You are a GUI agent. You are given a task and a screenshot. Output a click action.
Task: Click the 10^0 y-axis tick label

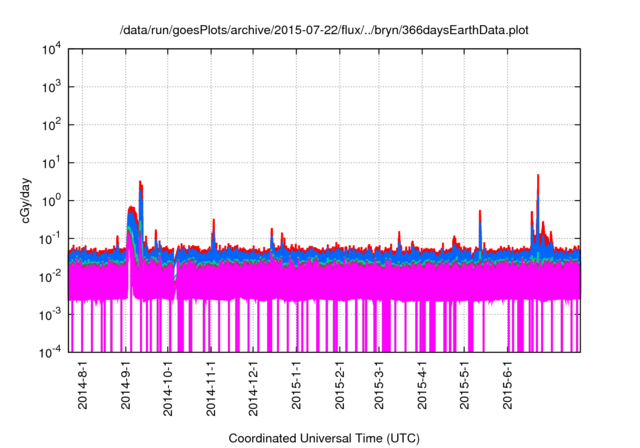point(53,200)
